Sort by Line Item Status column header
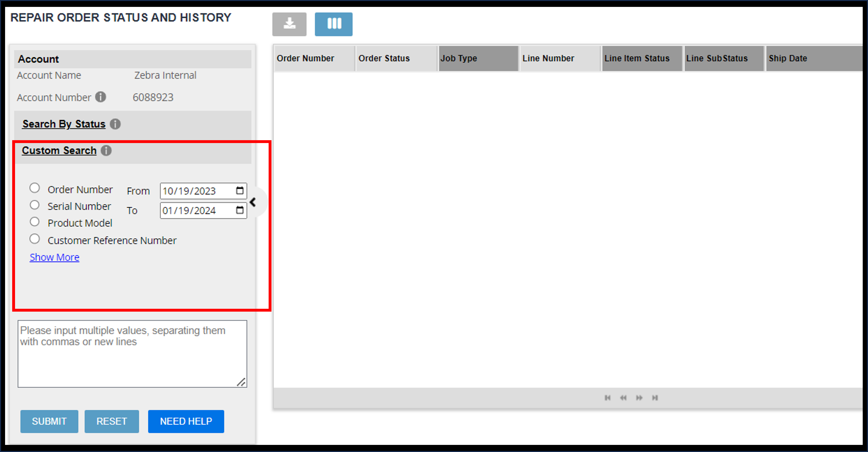 point(642,58)
